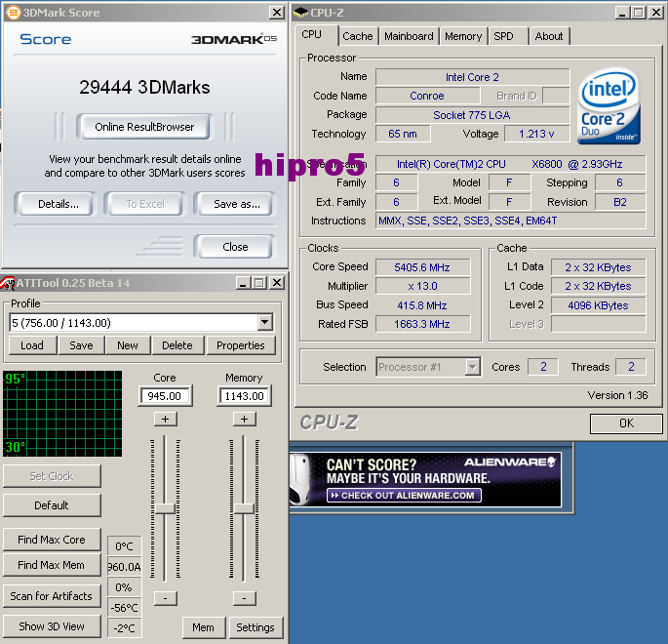
Task: Click the Core clock value field 945.00
Action: point(165,396)
